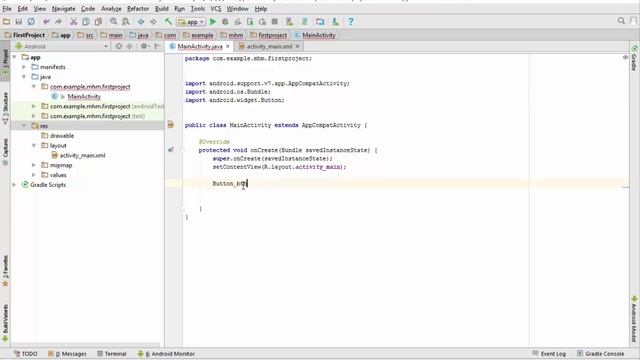Viewport: 640px width, 360px height.
Task: Click the blue Help question mark icon
Action: [x=350, y=22]
